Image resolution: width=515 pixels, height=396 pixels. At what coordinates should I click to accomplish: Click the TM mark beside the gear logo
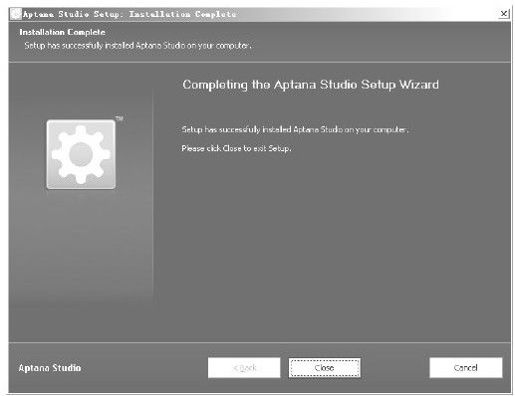119,118
